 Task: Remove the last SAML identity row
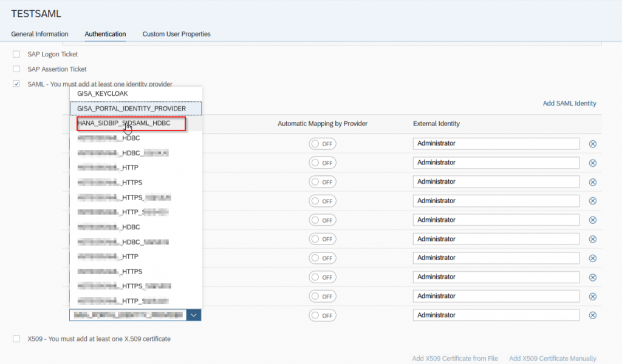click(593, 315)
